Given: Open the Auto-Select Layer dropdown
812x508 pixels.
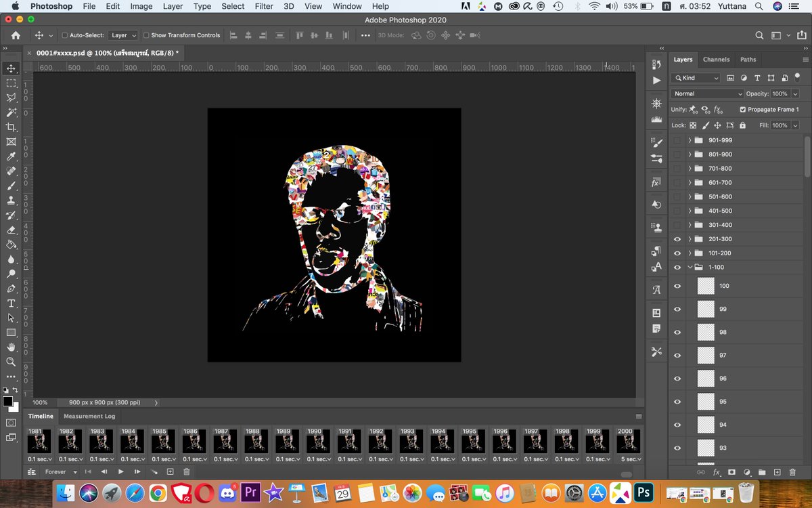Looking at the screenshot, I should (123, 35).
